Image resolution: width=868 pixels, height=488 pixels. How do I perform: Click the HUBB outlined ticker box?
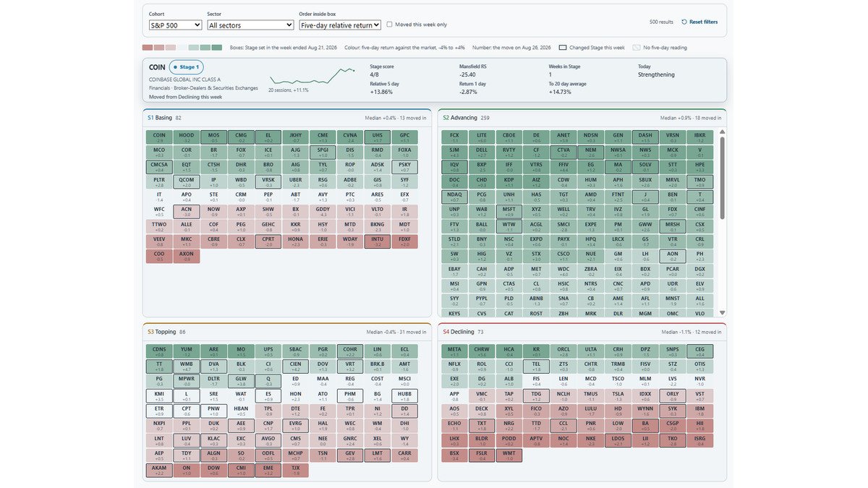point(404,396)
